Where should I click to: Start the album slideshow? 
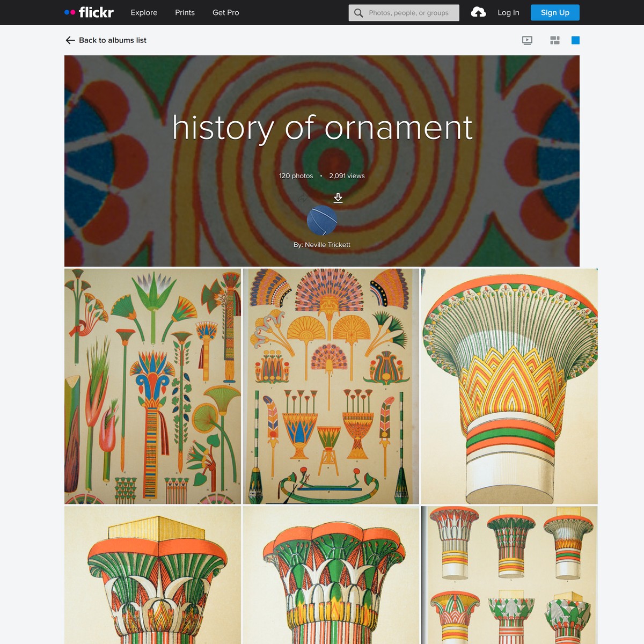[527, 40]
